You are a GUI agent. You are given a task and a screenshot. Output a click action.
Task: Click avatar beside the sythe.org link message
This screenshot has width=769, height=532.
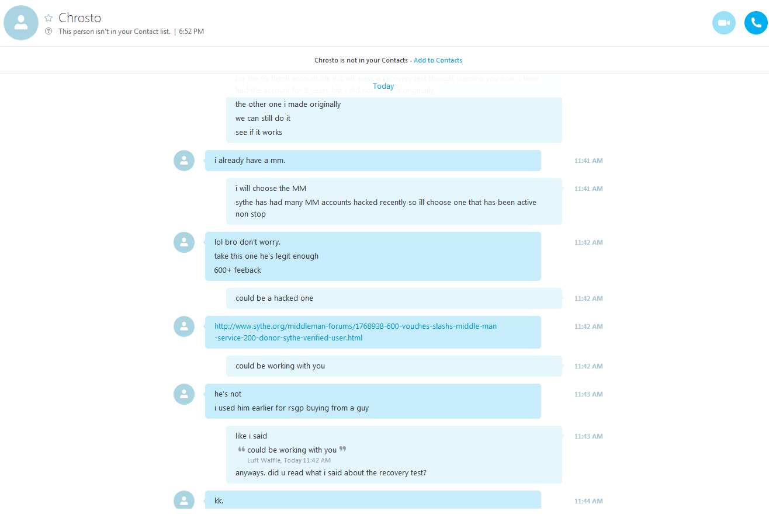pyautogui.click(x=184, y=326)
